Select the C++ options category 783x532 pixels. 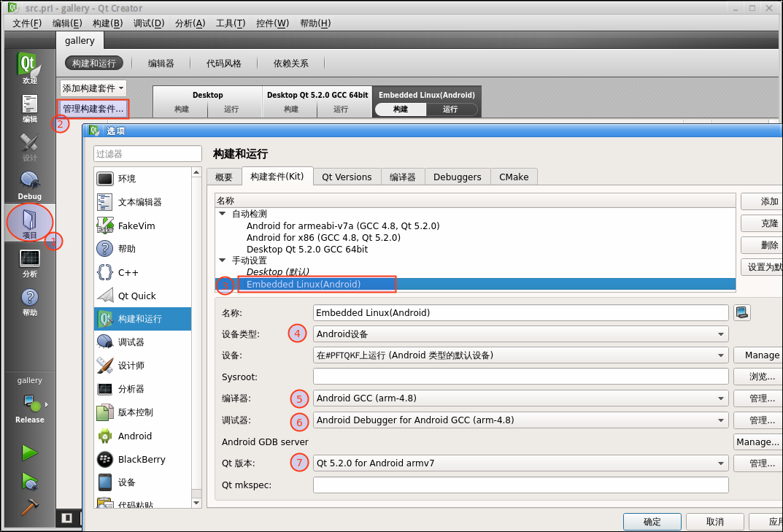click(x=143, y=272)
